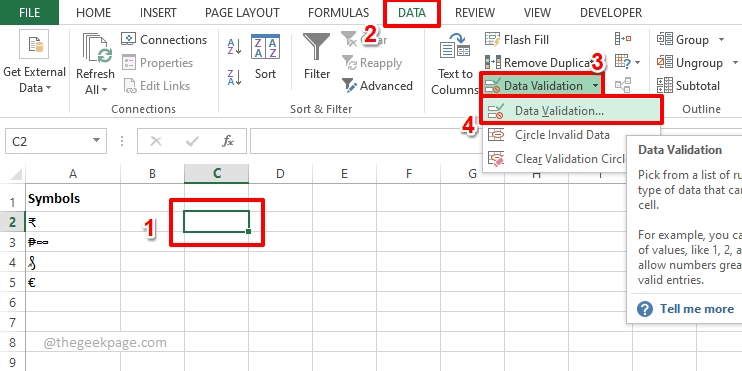This screenshot has height=371, width=742.
Task: Select column C header
Action: pyautogui.click(x=216, y=174)
